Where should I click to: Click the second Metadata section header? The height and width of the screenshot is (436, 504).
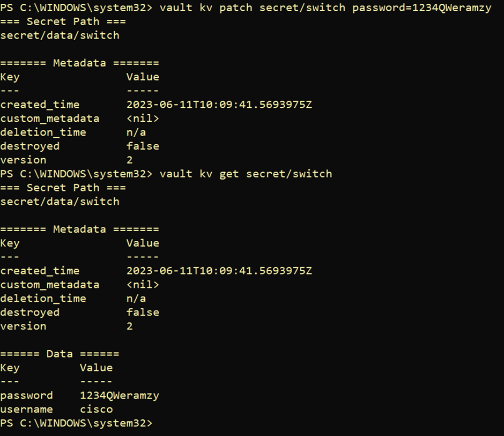pos(79,229)
